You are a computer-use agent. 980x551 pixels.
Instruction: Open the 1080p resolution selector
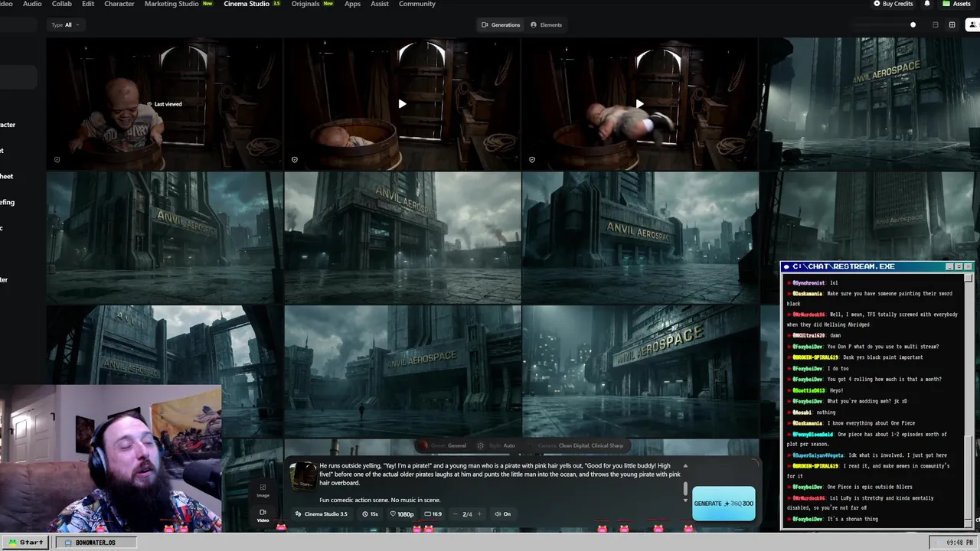click(x=401, y=514)
